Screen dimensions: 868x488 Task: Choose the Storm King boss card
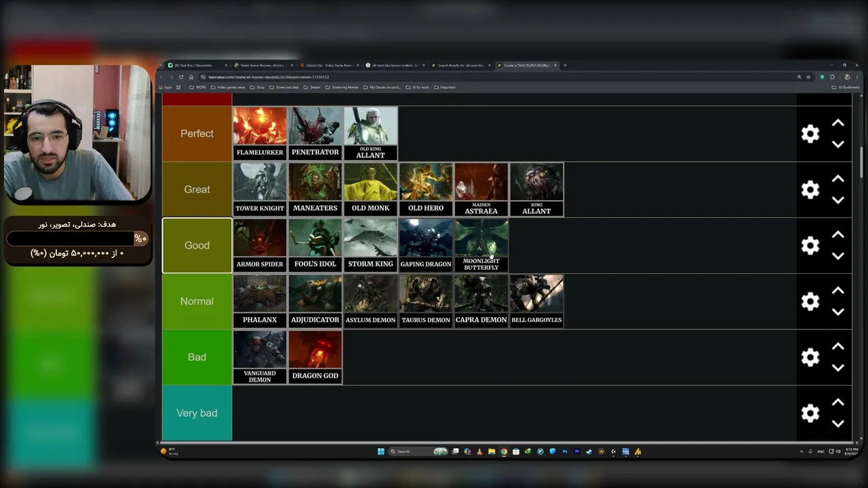(370, 245)
